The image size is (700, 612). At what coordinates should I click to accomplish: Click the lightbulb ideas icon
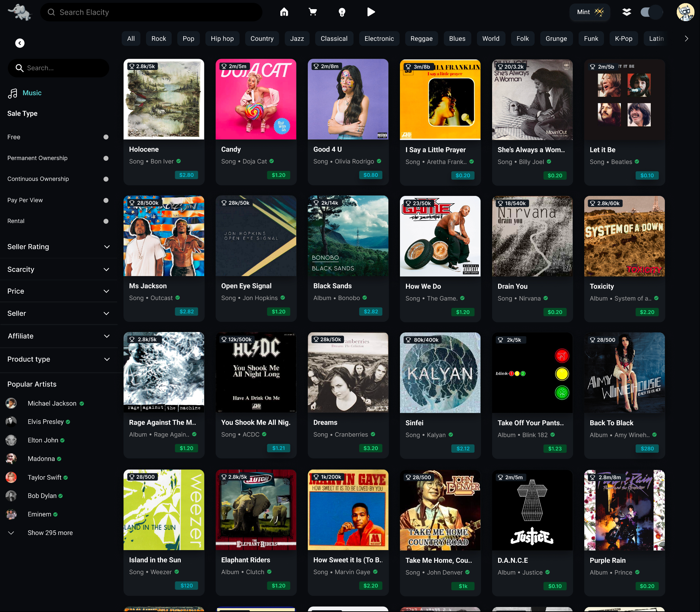pos(342,12)
